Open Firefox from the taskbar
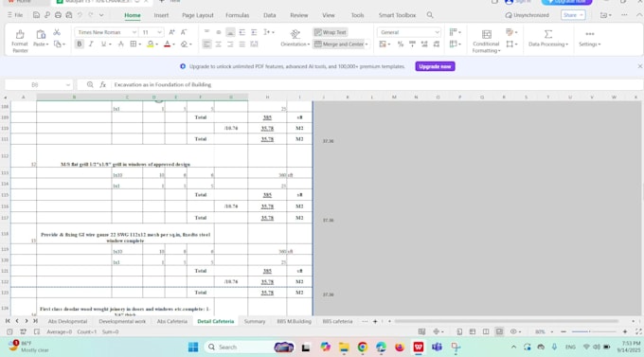This screenshot has width=644, height=357. coord(400,348)
